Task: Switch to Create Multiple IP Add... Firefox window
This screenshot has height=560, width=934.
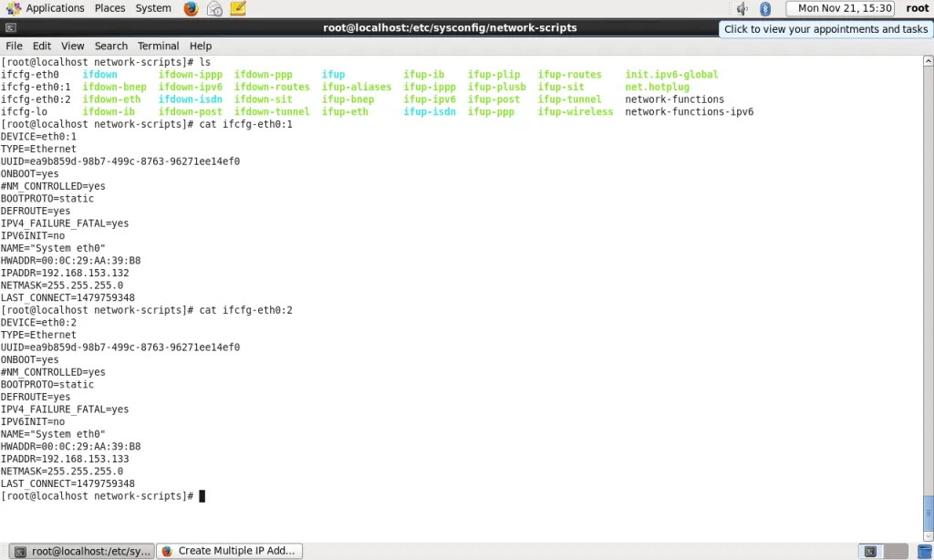Action: 229,551
